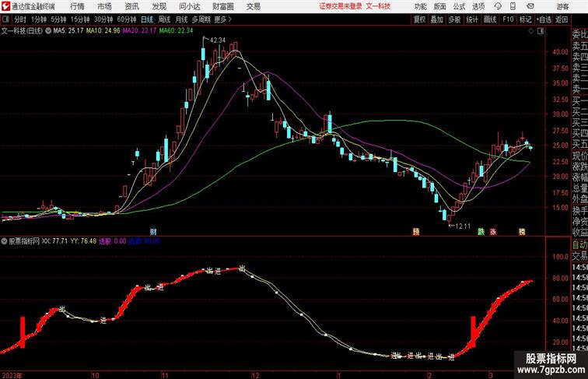This screenshot has height=379, width=588.
Task: Open the 交易 menu
Action: click(x=254, y=6)
